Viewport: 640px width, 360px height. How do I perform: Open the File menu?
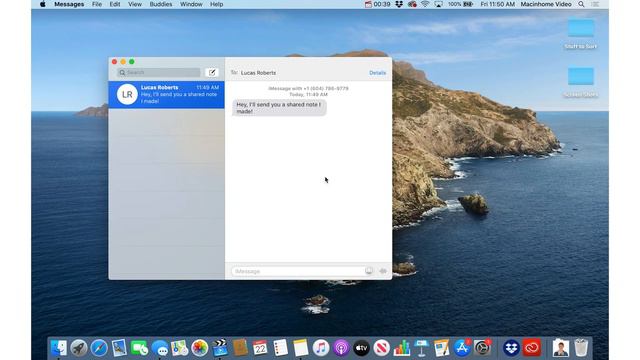coord(97,4)
